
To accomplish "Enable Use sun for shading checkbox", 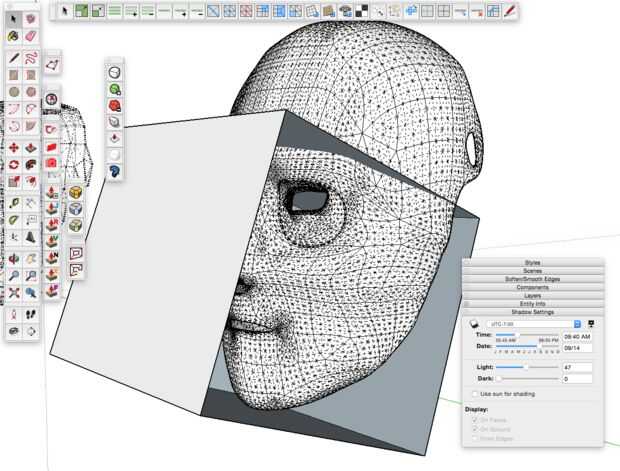I will (x=475, y=394).
